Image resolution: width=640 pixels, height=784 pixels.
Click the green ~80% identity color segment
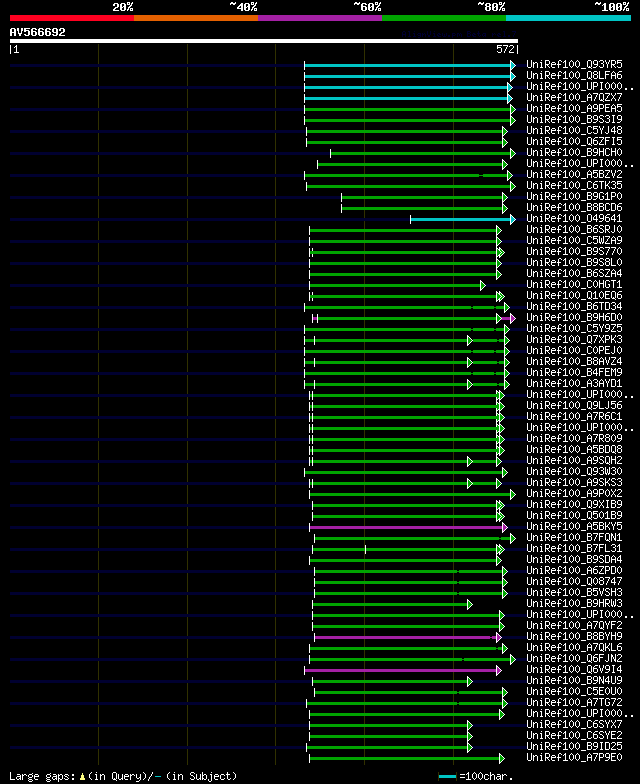point(444,18)
